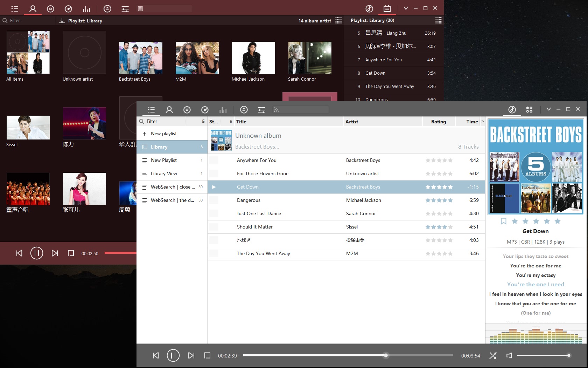Select New Playlist entry in sidebar

point(172,160)
